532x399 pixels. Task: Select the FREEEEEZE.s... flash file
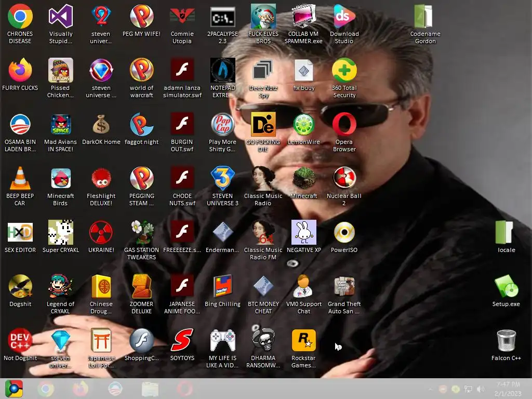point(182,232)
